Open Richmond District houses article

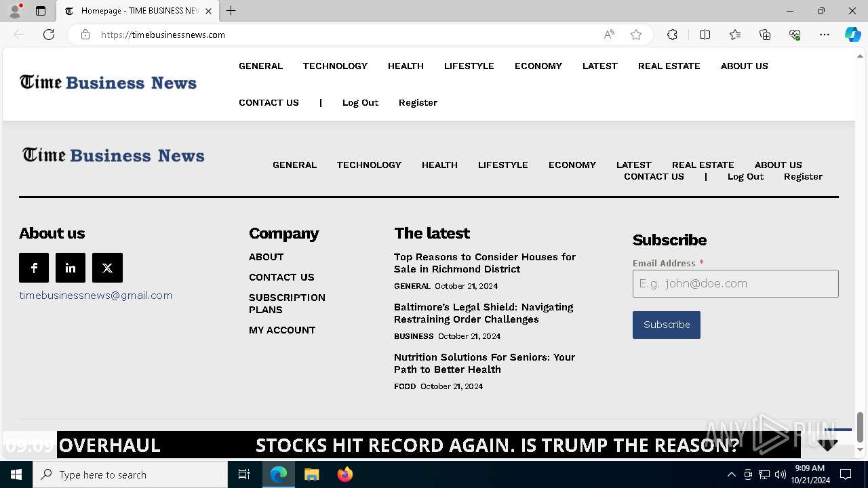(485, 263)
